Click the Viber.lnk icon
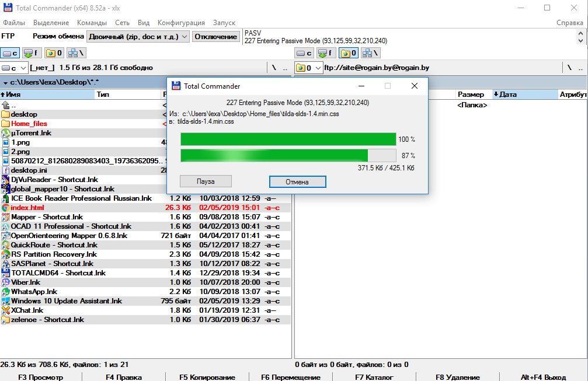Viewport: 588px width, 381px height. (6, 282)
